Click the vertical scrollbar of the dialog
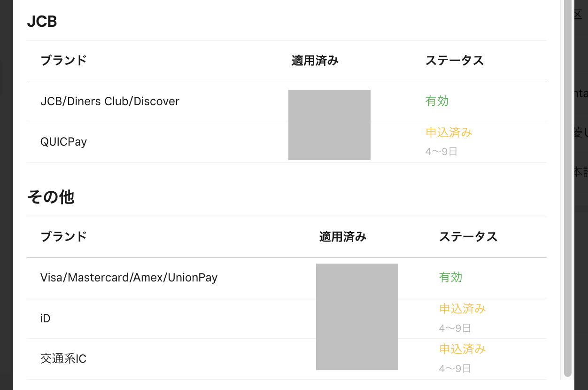This screenshot has height=390, width=588. pos(568,188)
